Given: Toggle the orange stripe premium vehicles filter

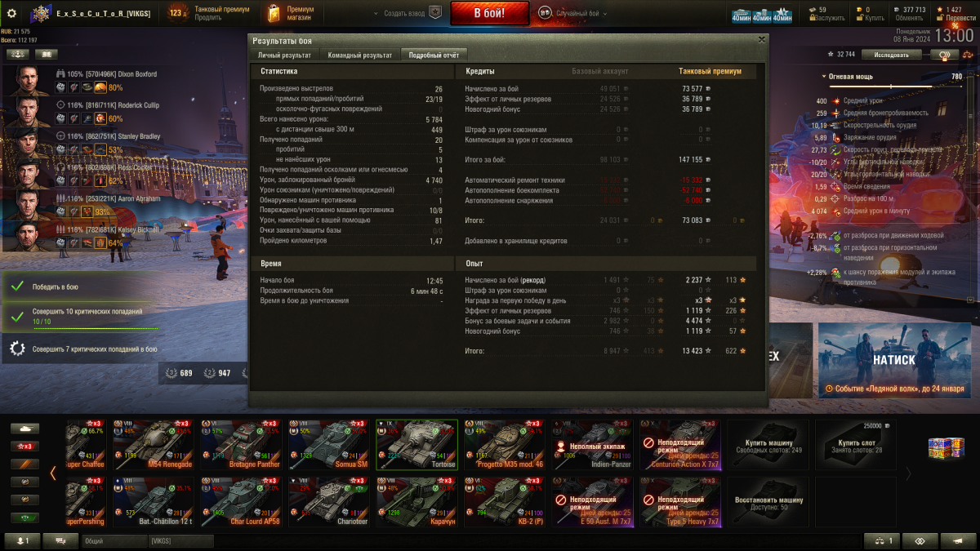Looking at the screenshot, I should [24, 464].
